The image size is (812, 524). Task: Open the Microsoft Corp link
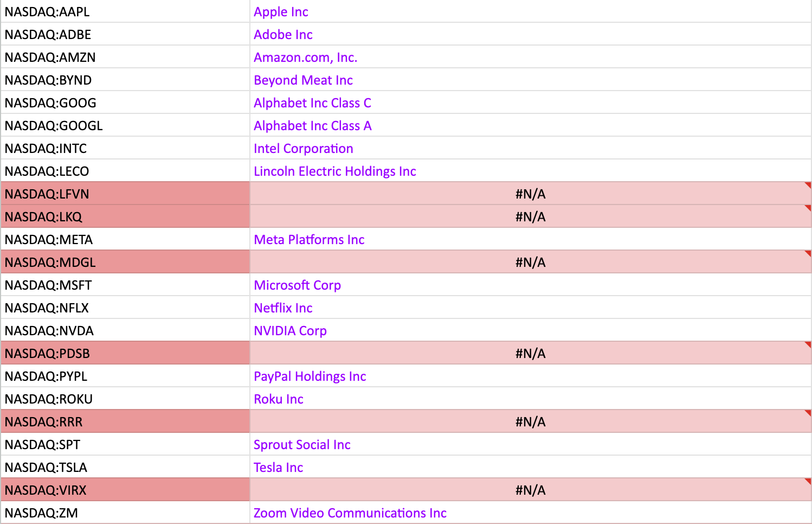(x=297, y=285)
